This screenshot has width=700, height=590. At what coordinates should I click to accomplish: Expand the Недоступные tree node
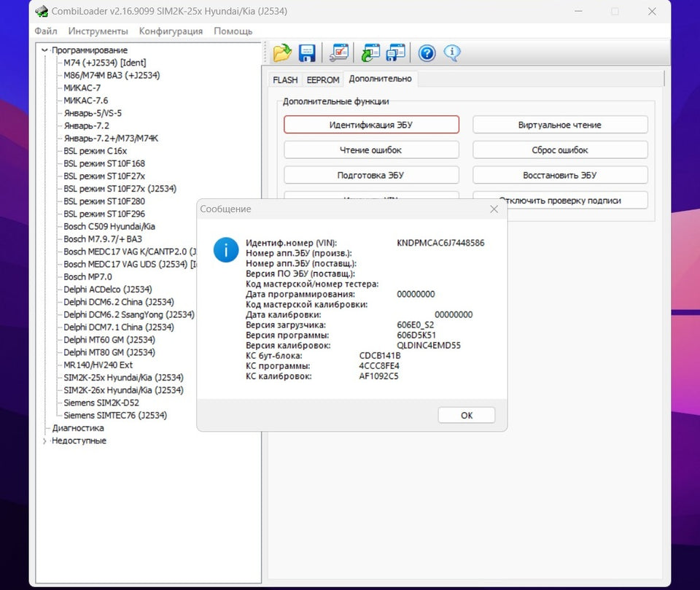pos(45,441)
